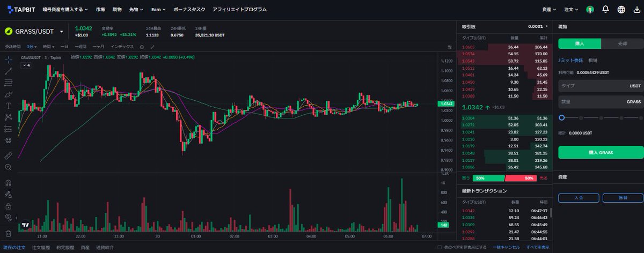Image resolution: width=644 pixels, height=253 pixels.
Task: Click the chart layout toggle icon
Action: [x=449, y=47]
